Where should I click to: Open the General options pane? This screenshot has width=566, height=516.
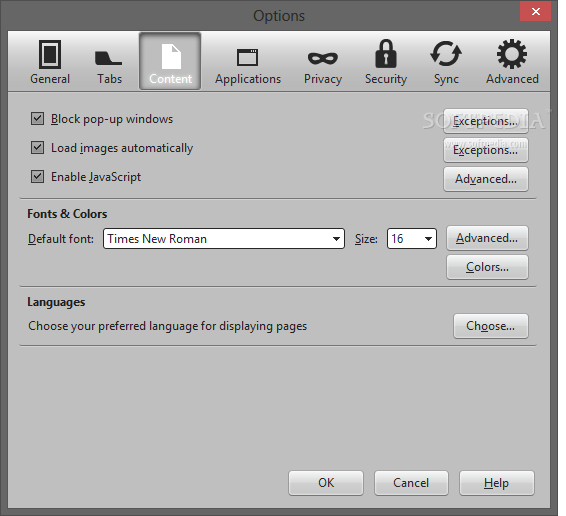pyautogui.click(x=50, y=62)
